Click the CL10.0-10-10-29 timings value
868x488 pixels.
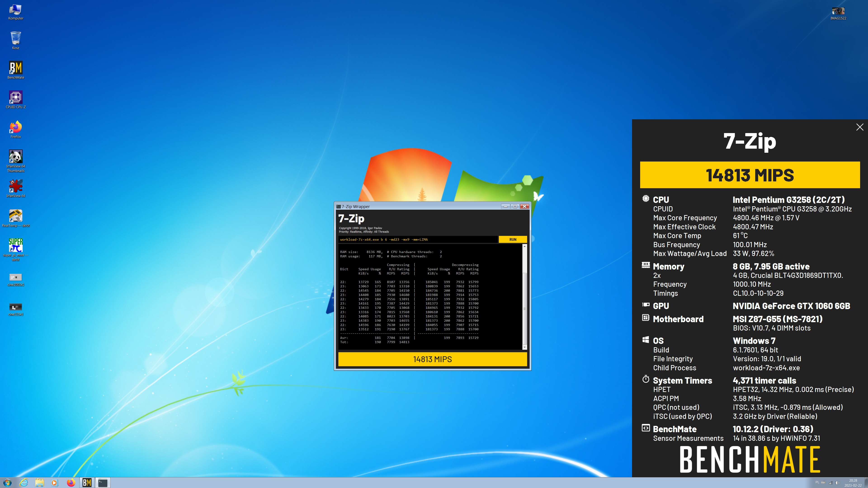click(x=758, y=293)
